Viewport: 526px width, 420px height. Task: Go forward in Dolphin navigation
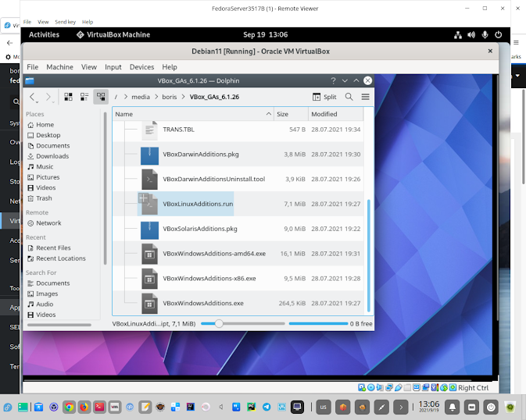tap(48, 97)
